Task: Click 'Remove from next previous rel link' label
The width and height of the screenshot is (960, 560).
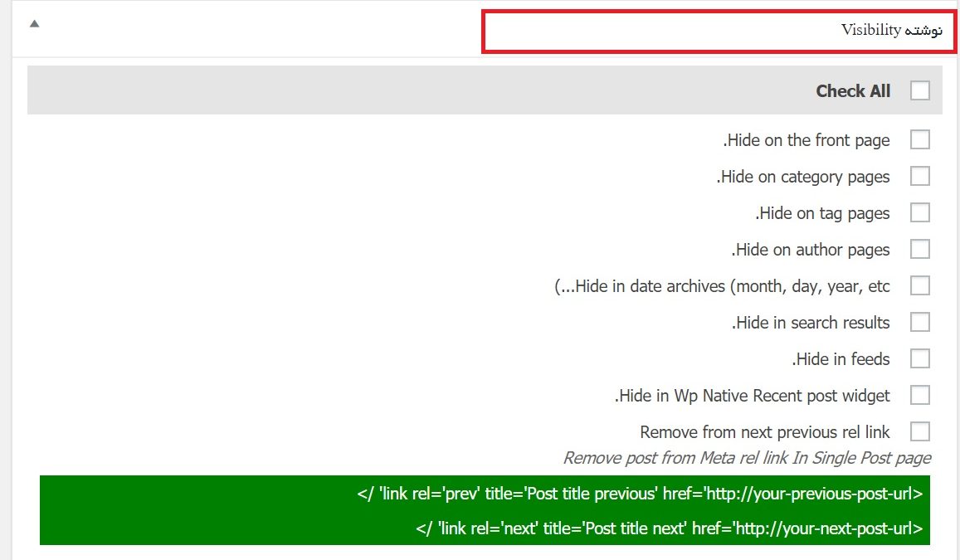Action: 765,432
